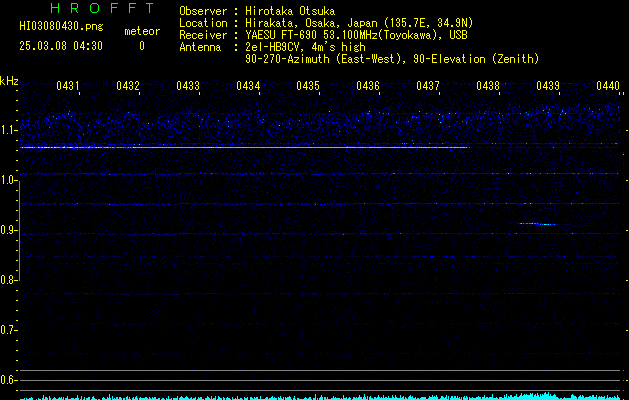Click the date stamp 25.03.08 04:30

(x=61, y=46)
